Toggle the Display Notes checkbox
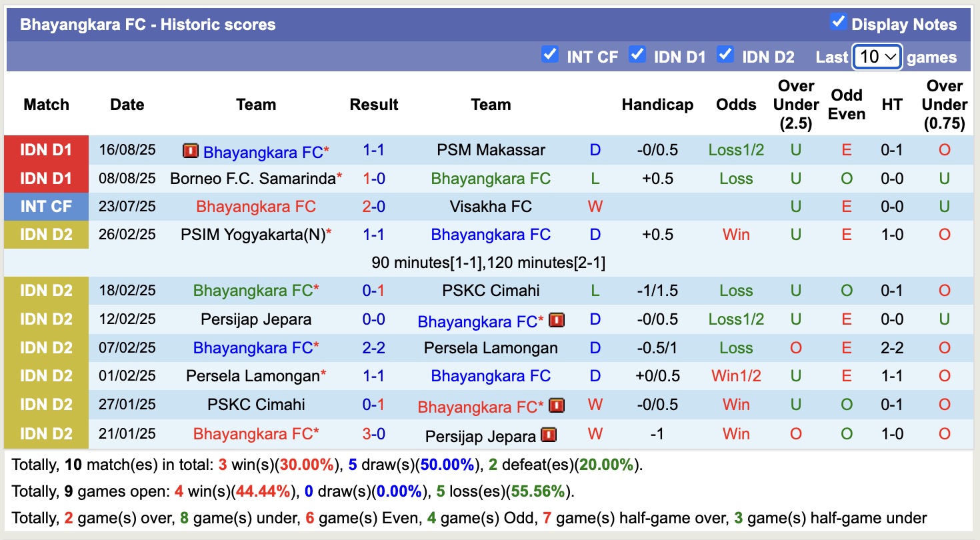The width and height of the screenshot is (980, 540). (838, 22)
